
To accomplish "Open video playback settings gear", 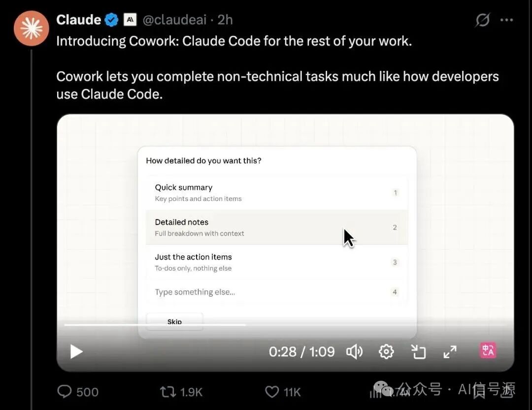I will [x=386, y=351].
